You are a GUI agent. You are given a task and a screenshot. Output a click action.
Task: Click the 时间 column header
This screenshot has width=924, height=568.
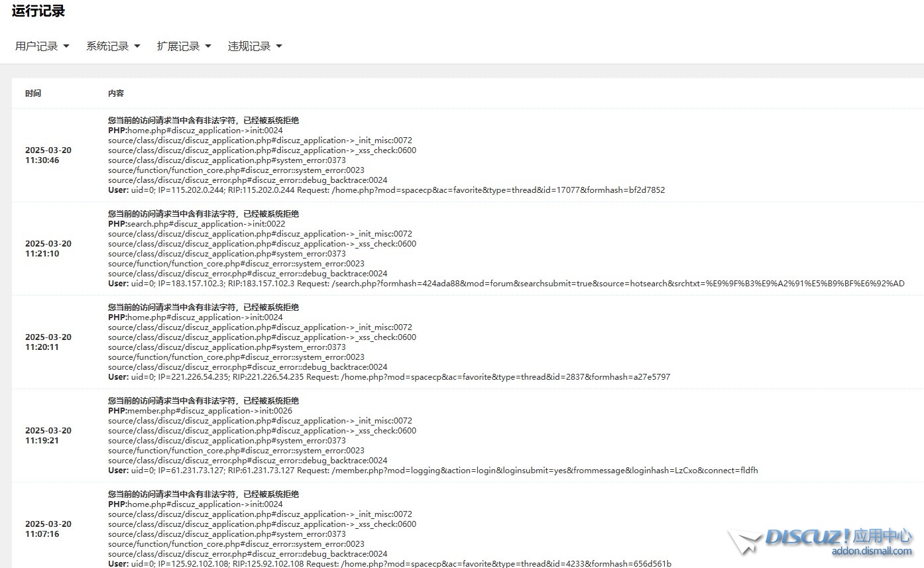coord(33,93)
